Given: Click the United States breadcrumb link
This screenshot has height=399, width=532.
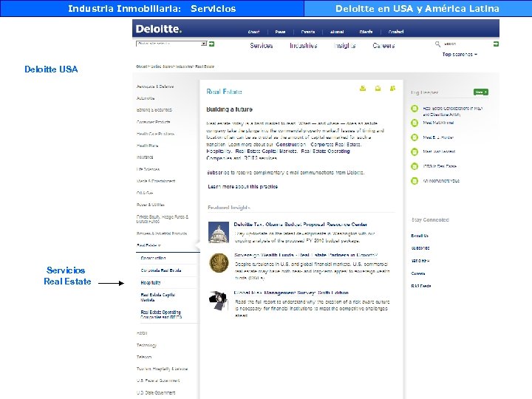Looking at the screenshot, I should [162, 66].
